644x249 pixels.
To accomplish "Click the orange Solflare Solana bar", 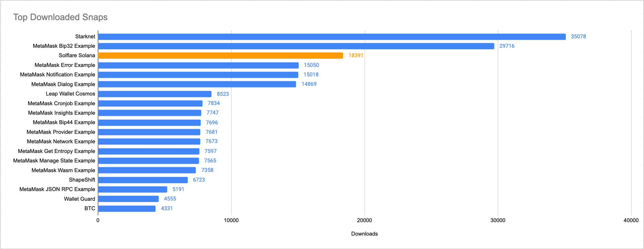I will (x=220, y=56).
